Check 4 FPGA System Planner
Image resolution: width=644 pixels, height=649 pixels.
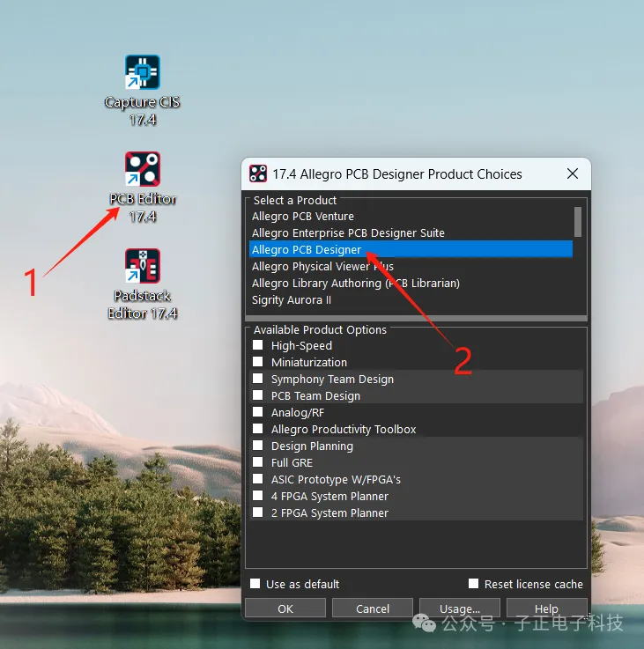257,496
